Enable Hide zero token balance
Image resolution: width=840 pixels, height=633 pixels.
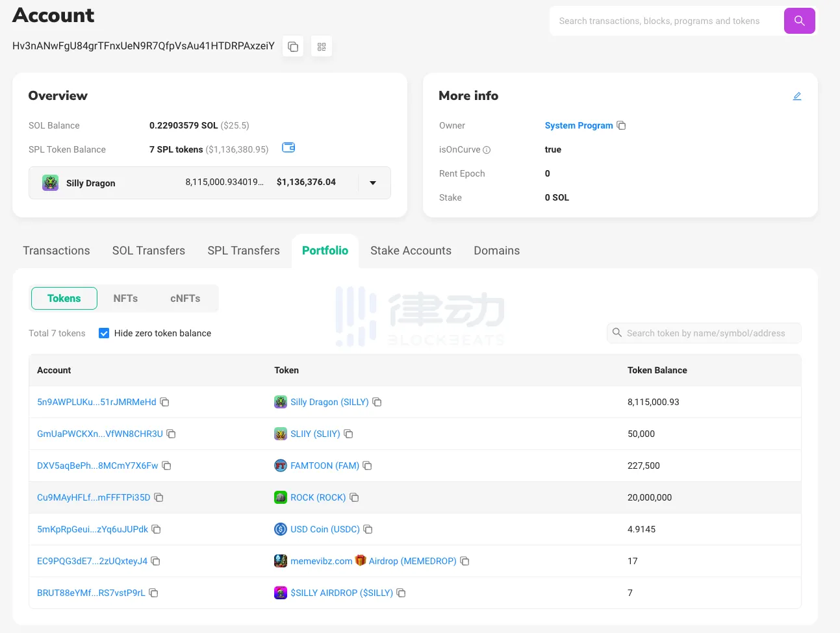pyautogui.click(x=104, y=332)
